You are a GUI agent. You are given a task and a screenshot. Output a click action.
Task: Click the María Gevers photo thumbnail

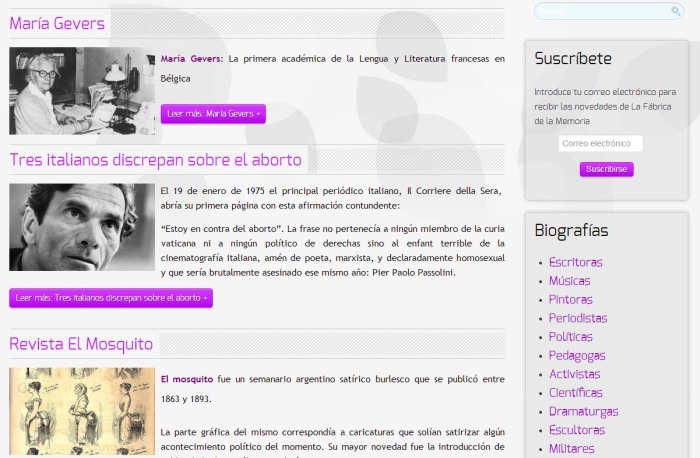[82, 91]
